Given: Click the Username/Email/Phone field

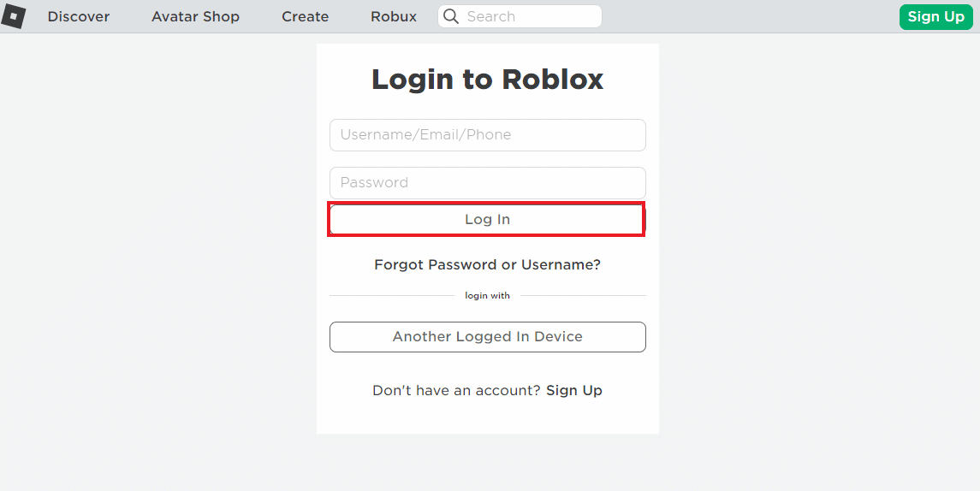Looking at the screenshot, I should tap(487, 135).
